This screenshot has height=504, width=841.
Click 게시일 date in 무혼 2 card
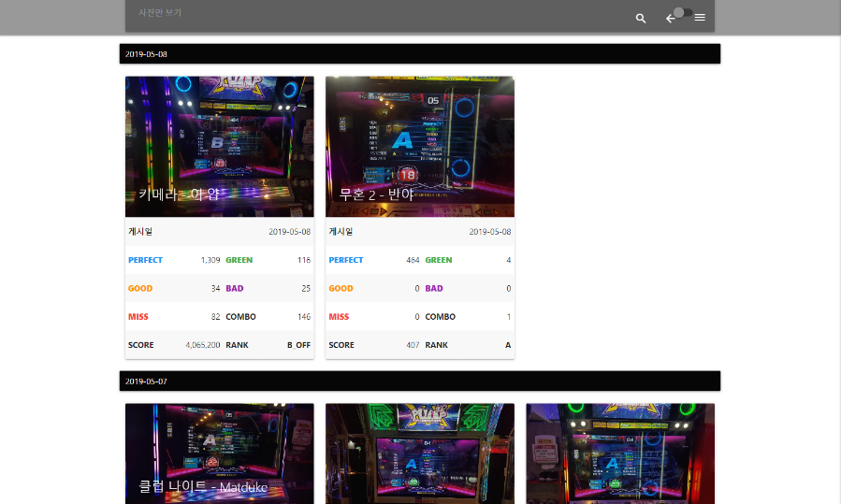[489, 232]
